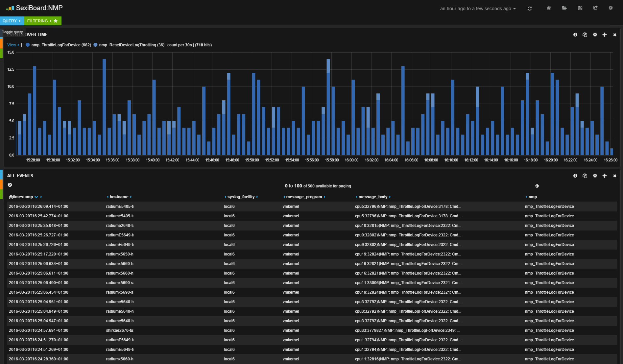Image resolution: width=623 pixels, height=364 pixels.
Task: Open the first event row at 16:26:09.414
Action: 38,206
